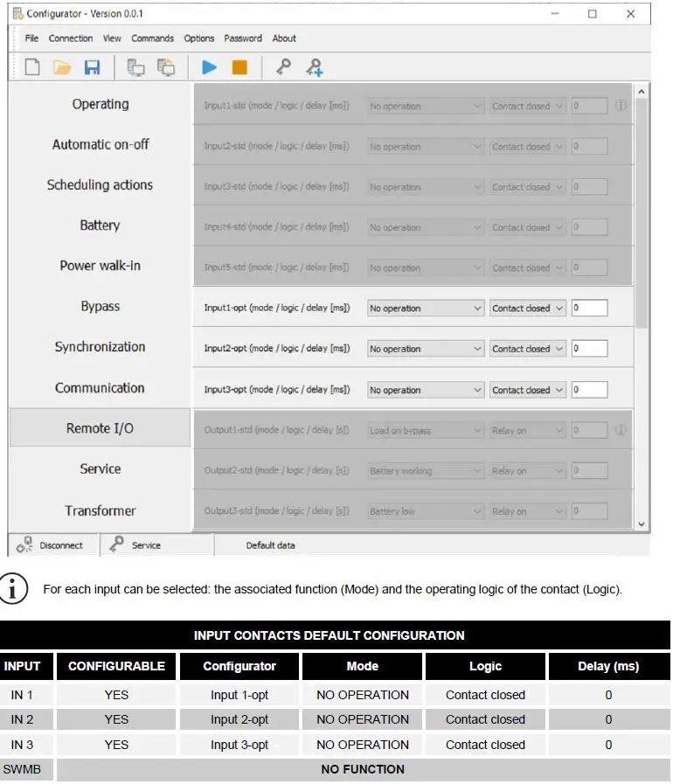The height and width of the screenshot is (784, 673).
Task: Select the Operating section
Action: (100, 104)
